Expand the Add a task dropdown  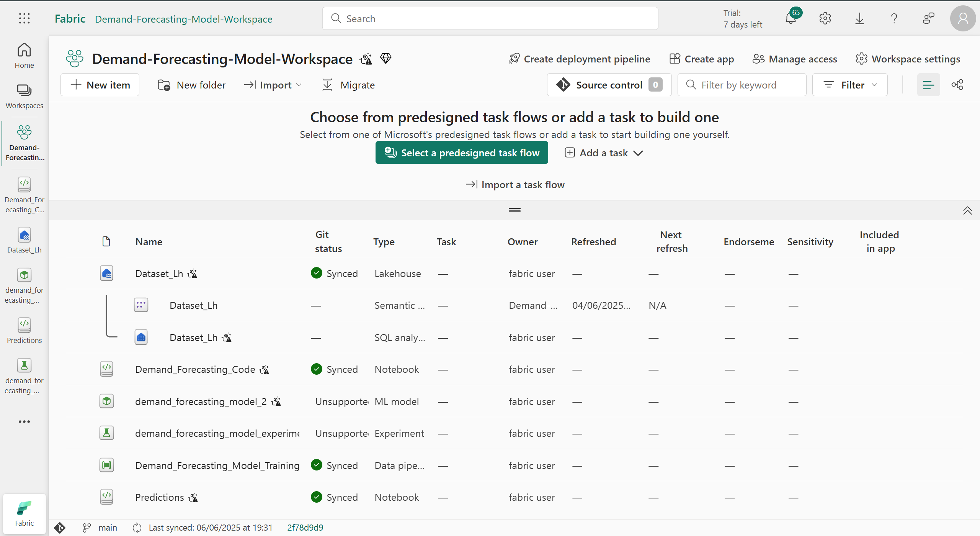click(604, 152)
